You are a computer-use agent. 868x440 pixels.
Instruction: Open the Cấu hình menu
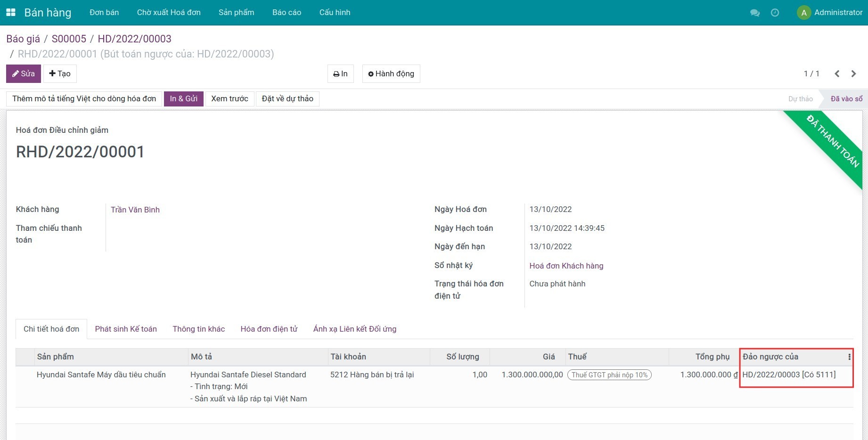tap(335, 13)
